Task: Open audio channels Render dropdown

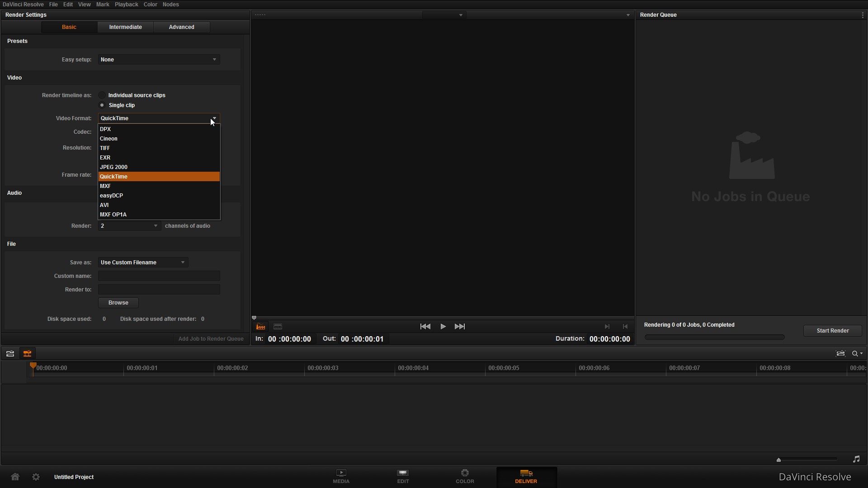Action: coord(129,226)
